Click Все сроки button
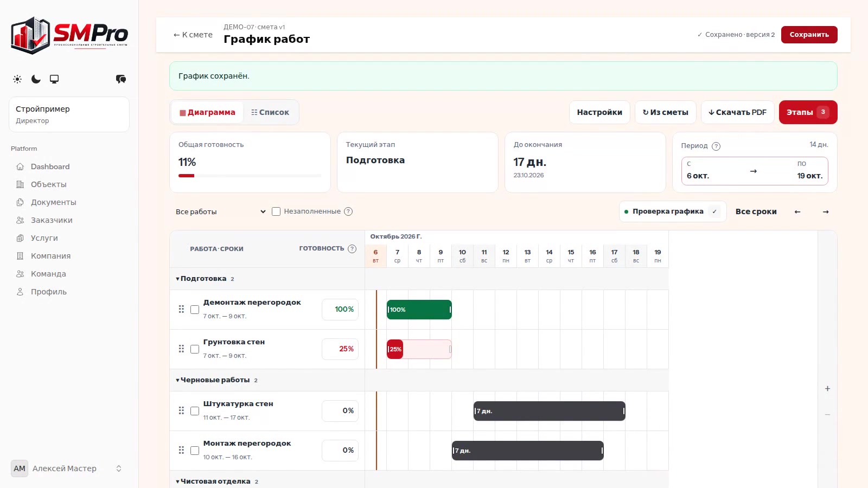 pos(756,211)
